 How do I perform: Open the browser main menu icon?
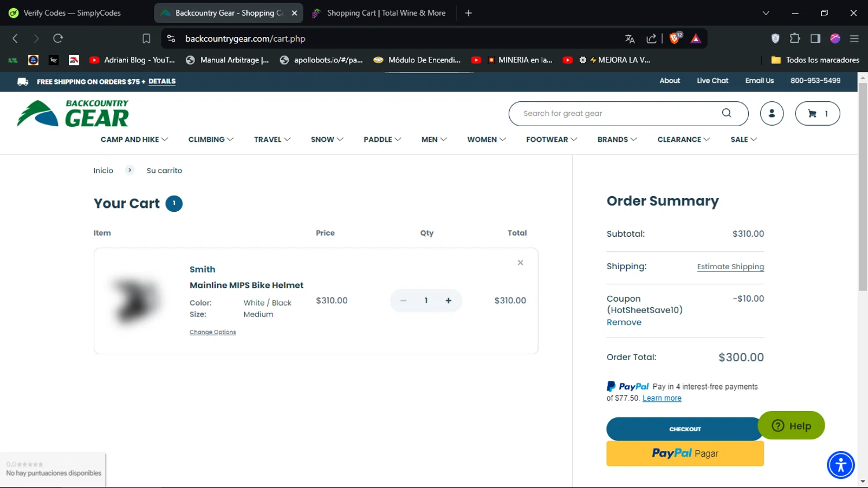(854, 39)
